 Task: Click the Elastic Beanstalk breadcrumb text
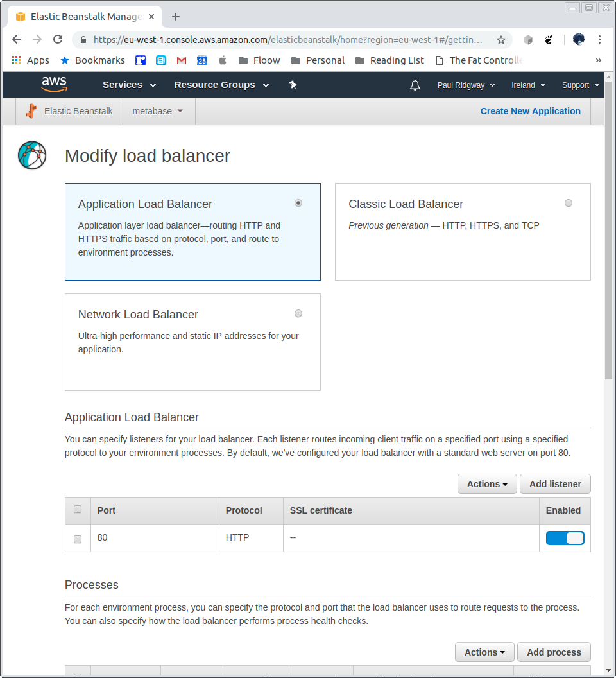[78, 111]
